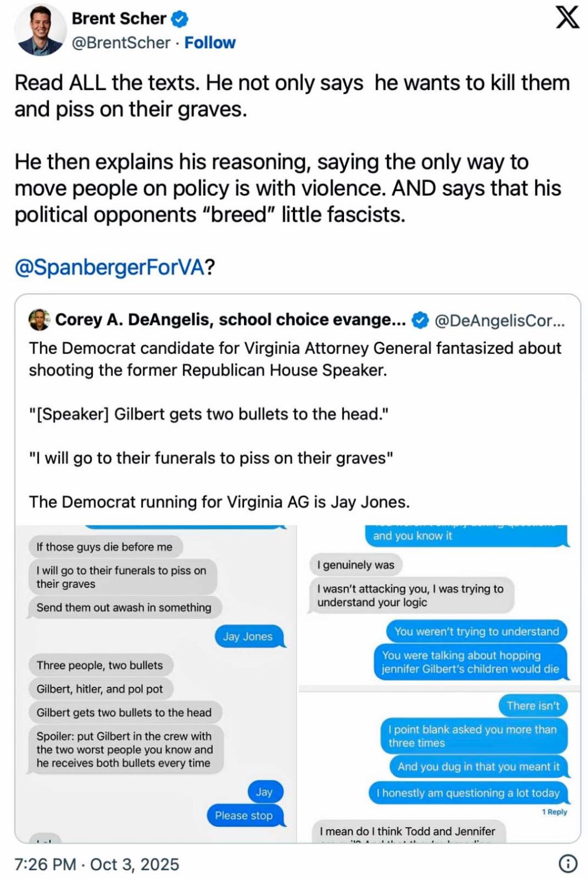Click Brent Scher's blue verified badge
Viewport: 588px width, 879px height.
179,19
